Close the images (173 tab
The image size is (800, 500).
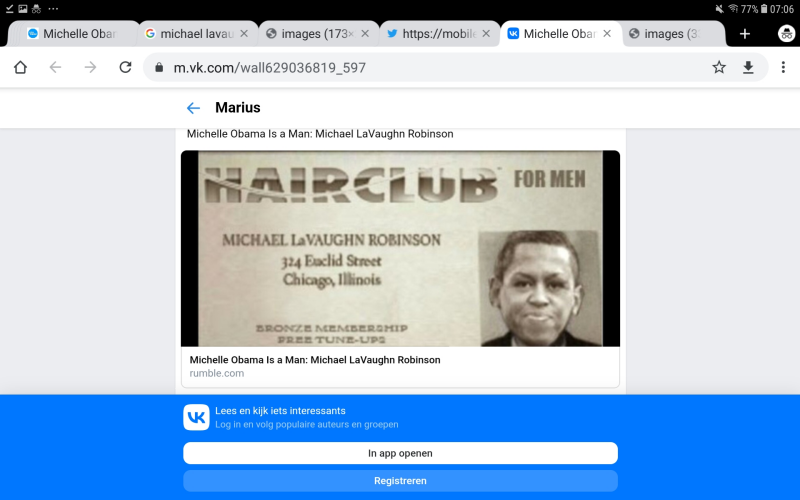click(365, 34)
